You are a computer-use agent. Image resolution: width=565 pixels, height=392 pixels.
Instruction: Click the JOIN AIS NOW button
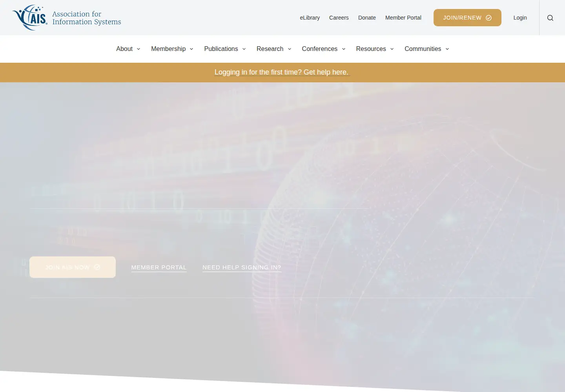pyautogui.click(x=73, y=267)
